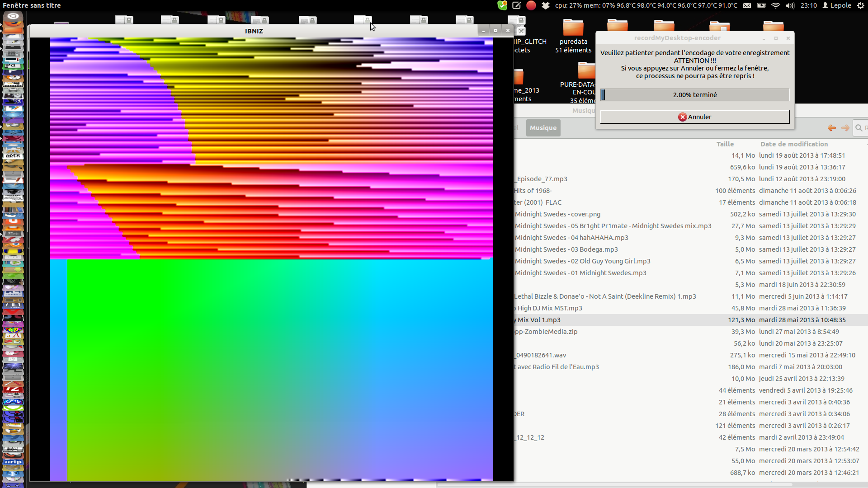Click the note editor tray icon

(x=517, y=5)
